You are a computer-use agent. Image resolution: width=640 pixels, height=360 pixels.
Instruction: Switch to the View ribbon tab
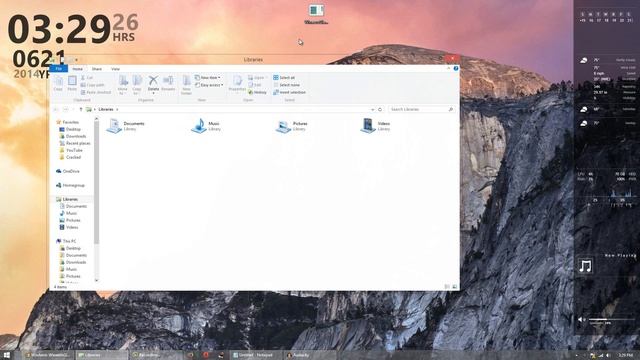point(116,69)
